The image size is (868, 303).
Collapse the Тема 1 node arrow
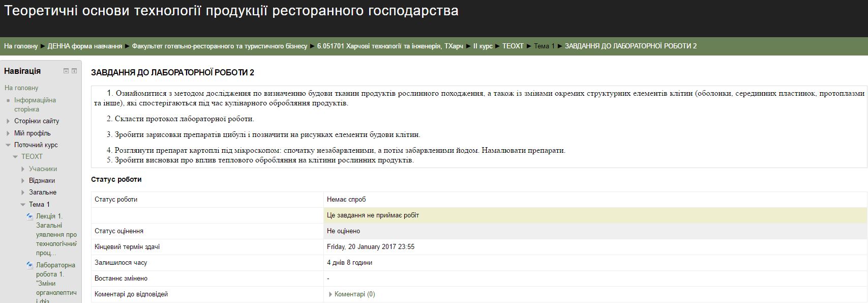point(23,205)
